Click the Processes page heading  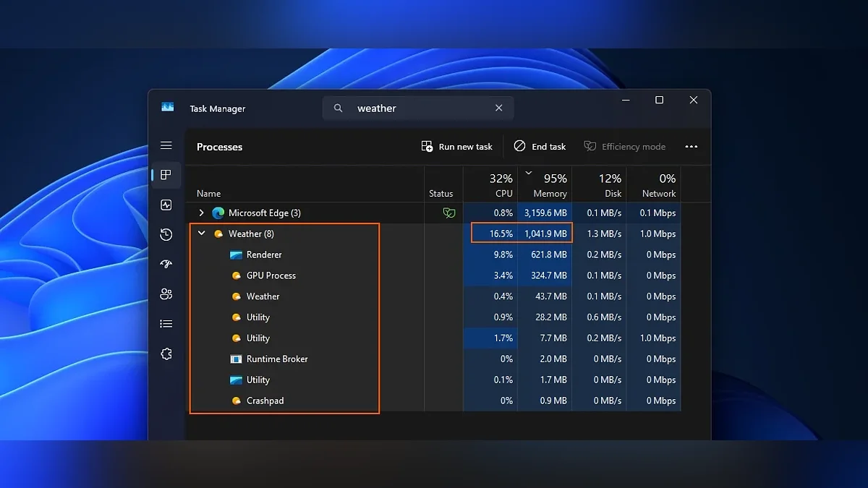coord(219,147)
